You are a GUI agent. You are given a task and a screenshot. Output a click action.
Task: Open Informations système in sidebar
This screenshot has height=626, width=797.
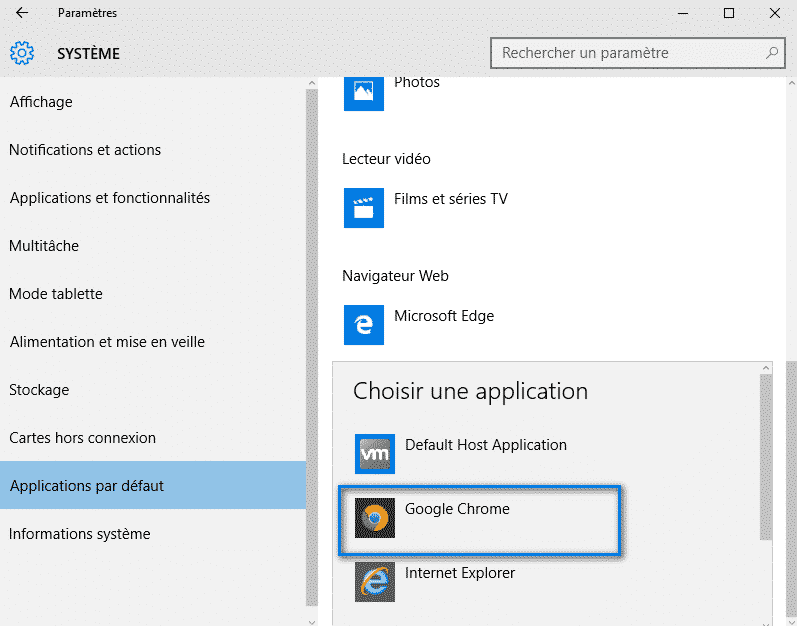tap(80, 534)
